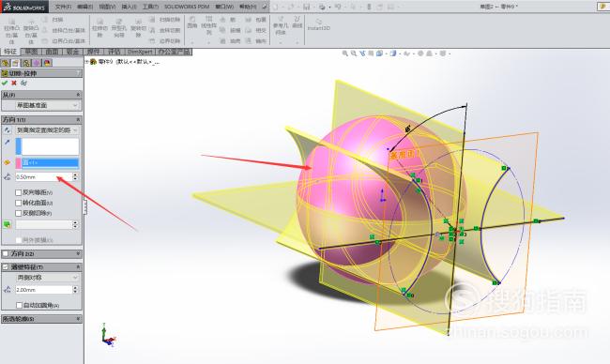Open the ConfigurationManager tab icon
Image resolution: width=610 pixels, height=364 pixels.
[25, 63]
